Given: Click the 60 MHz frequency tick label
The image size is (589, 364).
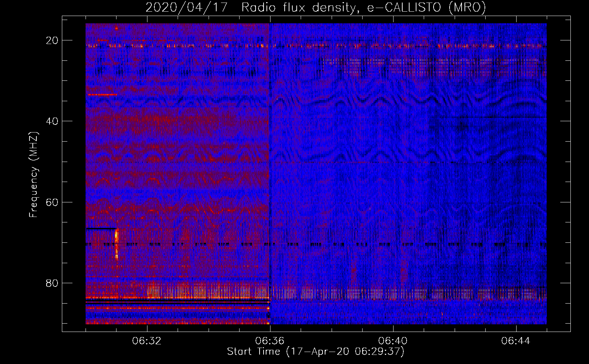Looking at the screenshot, I should pos(52,202).
